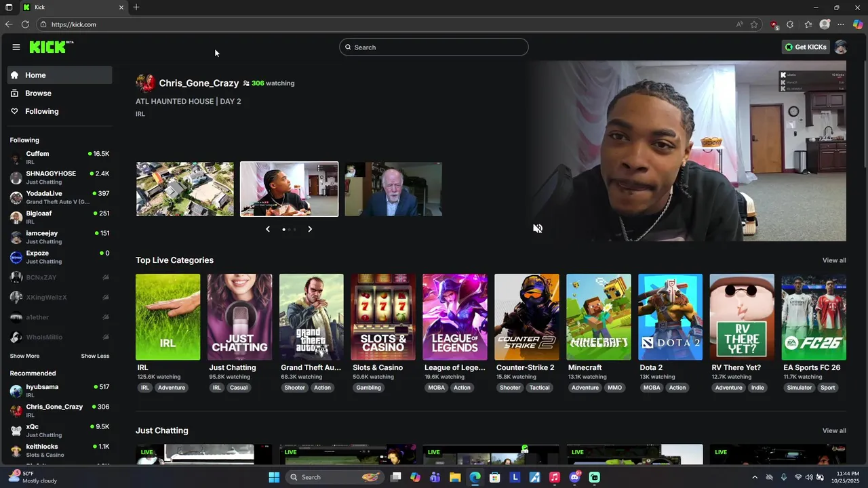868x488 pixels.
Task: Click the MMO tag under Minecraft
Action: click(615, 388)
